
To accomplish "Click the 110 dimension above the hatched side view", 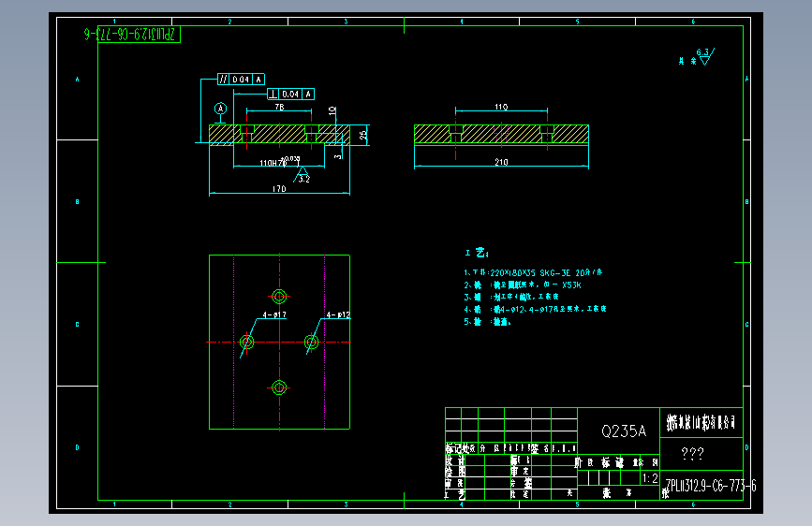I will click(x=501, y=107).
